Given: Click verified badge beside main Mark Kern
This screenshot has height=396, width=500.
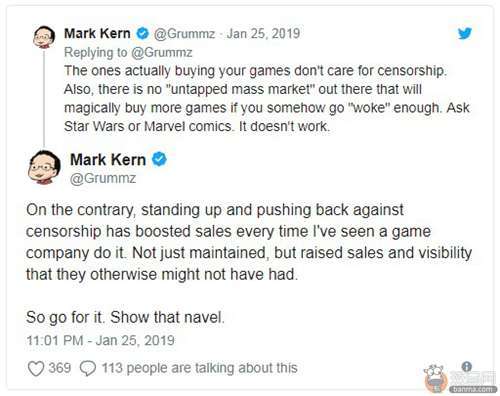Looking at the screenshot, I should [159, 159].
